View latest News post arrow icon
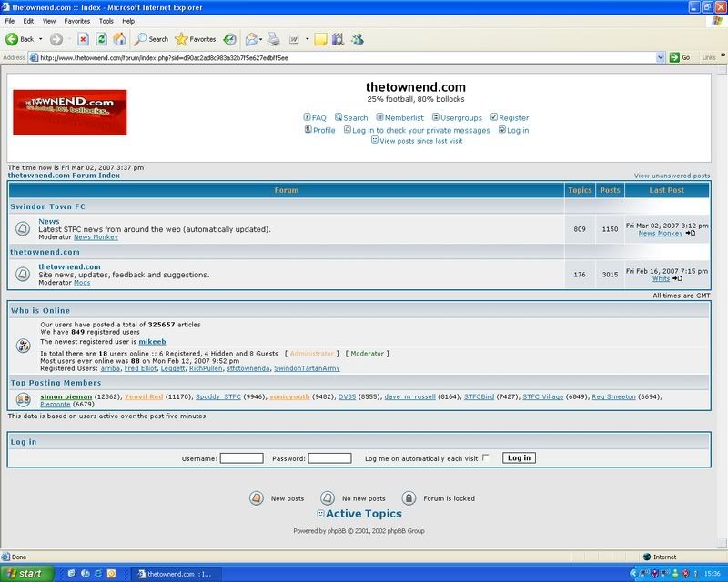Image resolution: width=728 pixels, height=582 pixels. coord(691,233)
